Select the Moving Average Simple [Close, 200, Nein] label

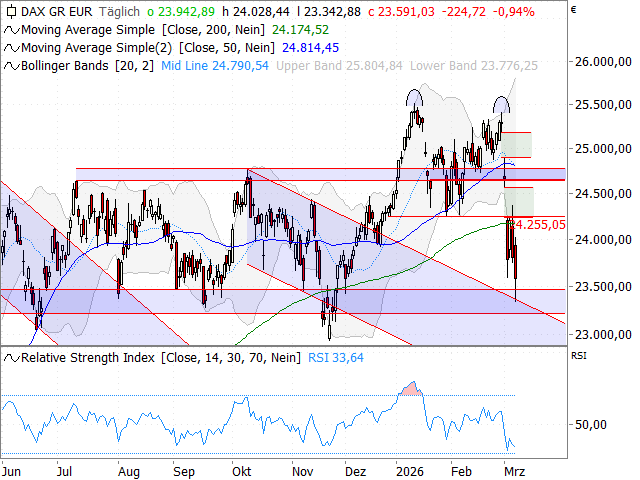click(x=143, y=30)
